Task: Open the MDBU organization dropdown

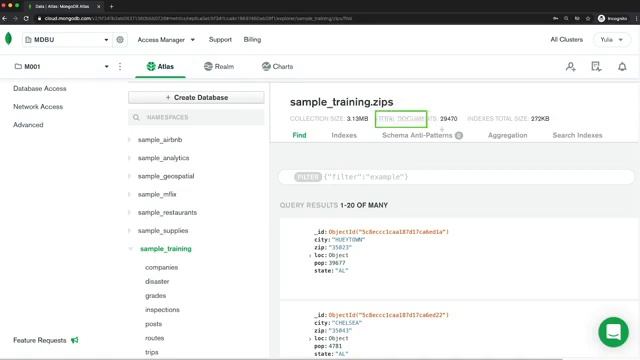Action: click(x=67, y=40)
